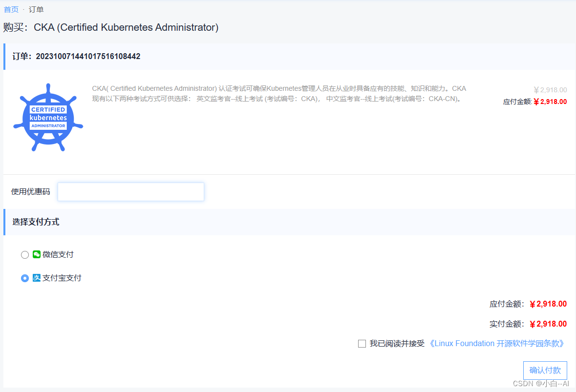The image size is (576, 392).
Task: Click the coupon code input field
Action: 130,192
